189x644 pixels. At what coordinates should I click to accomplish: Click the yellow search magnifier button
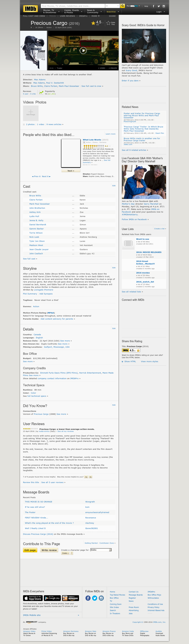122,6
